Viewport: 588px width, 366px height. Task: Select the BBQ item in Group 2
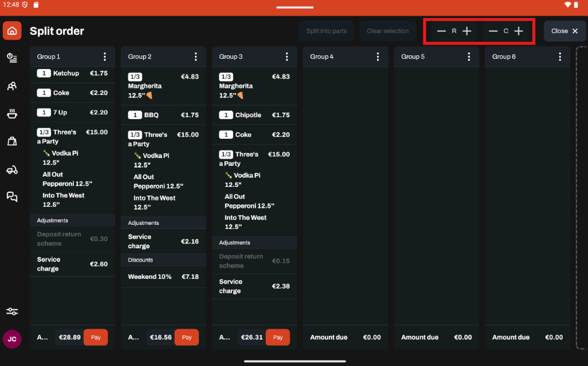[x=163, y=115]
